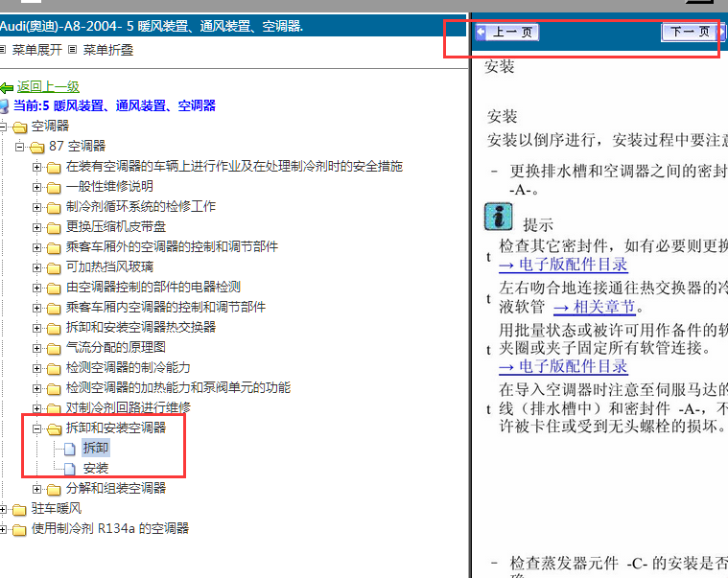The height and width of the screenshot is (578, 728).
Task: Click folder icon of 对制冷剂回路进行维修
Action: coord(54,409)
